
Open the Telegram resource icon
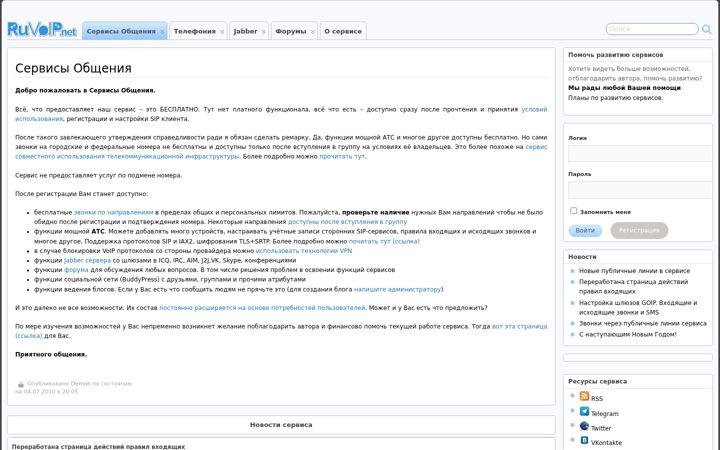[584, 411]
